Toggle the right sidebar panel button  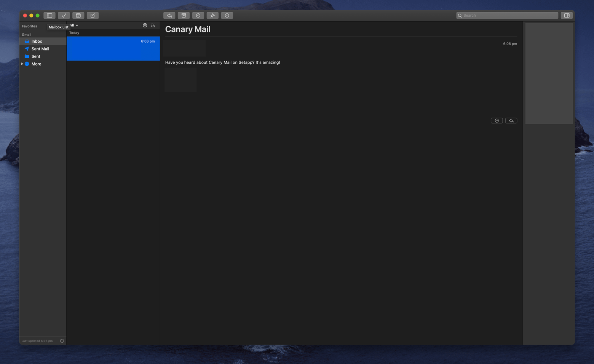tap(567, 16)
